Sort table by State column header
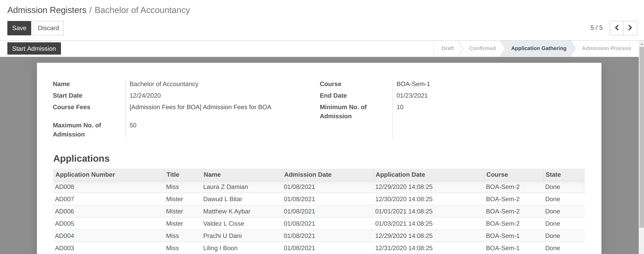This screenshot has height=254, width=644. pos(553,175)
